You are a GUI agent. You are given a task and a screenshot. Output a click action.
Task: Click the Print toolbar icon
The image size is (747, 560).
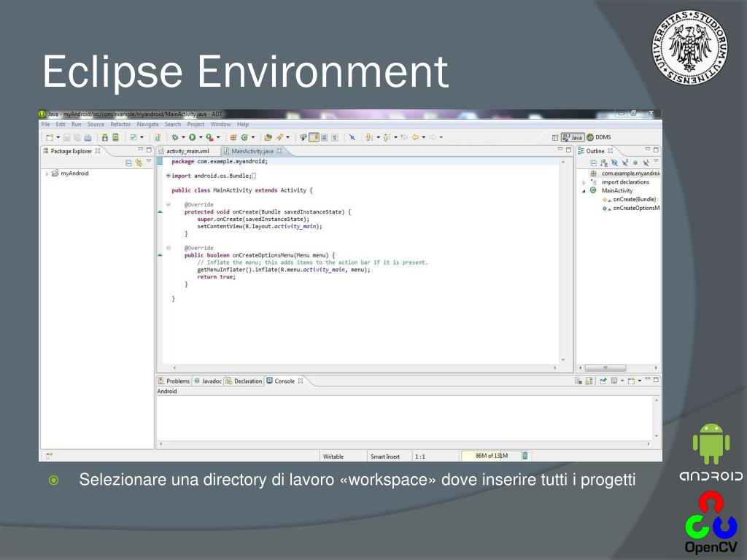tap(88, 138)
